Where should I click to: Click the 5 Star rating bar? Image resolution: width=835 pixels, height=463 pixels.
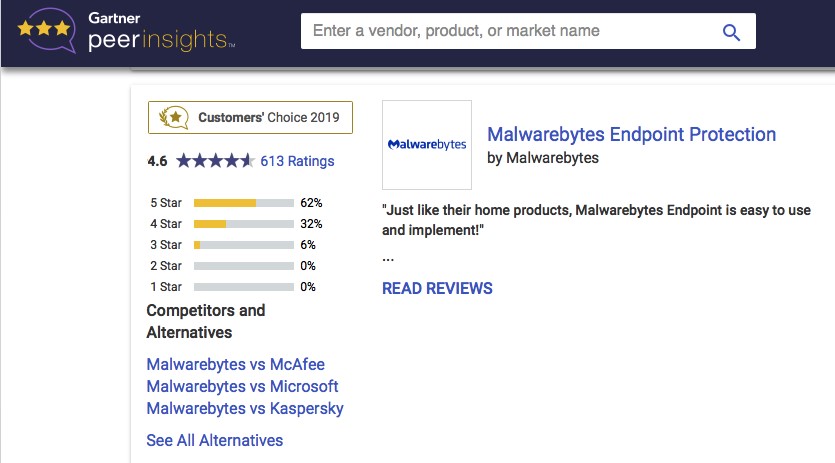(x=243, y=203)
